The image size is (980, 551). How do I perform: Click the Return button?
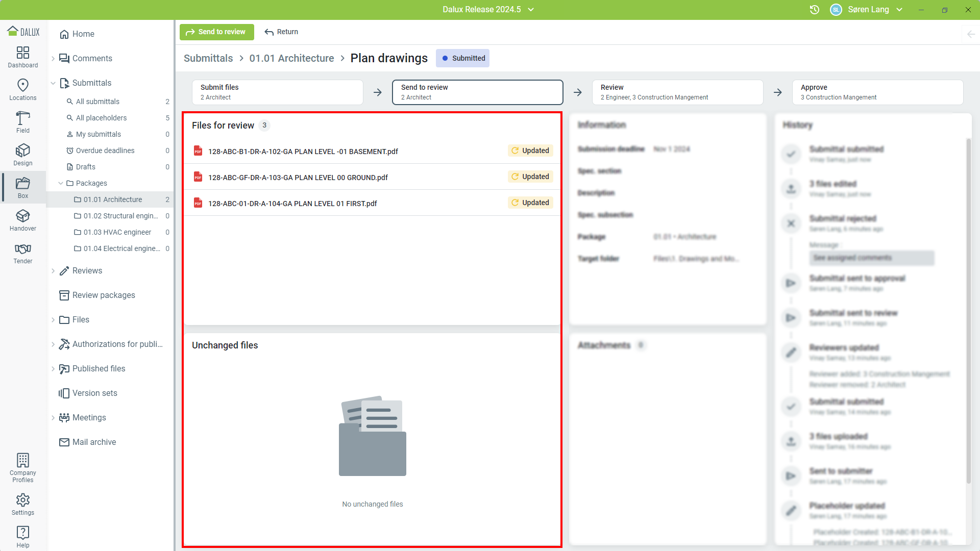coord(281,32)
